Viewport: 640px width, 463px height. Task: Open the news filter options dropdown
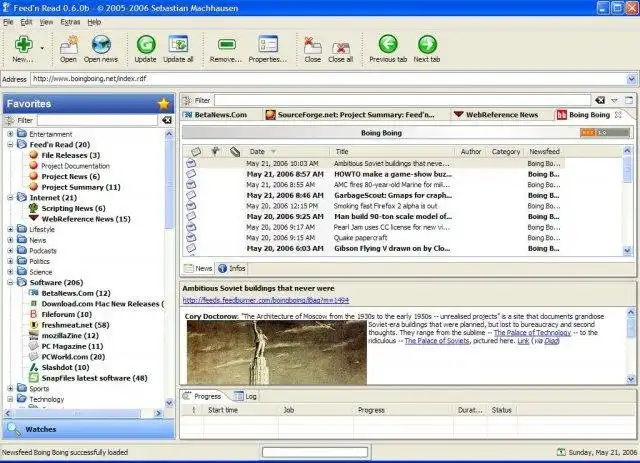[614, 100]
